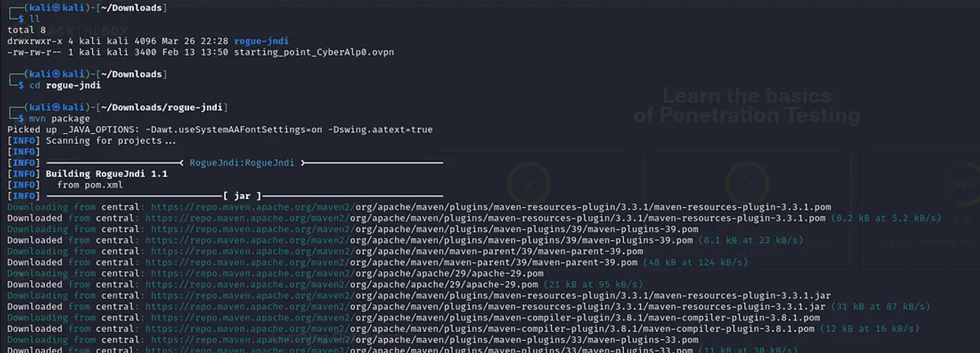Click the 'Feb 13 13:50' timestamp
Image resolution: width=980 pixels, height=353 pixels.
point(195,52)
